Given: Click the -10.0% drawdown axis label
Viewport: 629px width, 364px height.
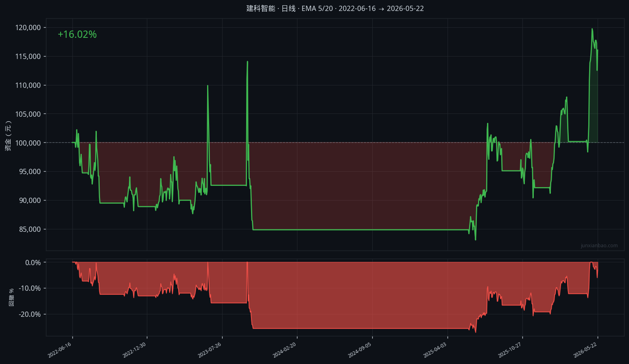Looking at the screenshot, I should point(30,288).
